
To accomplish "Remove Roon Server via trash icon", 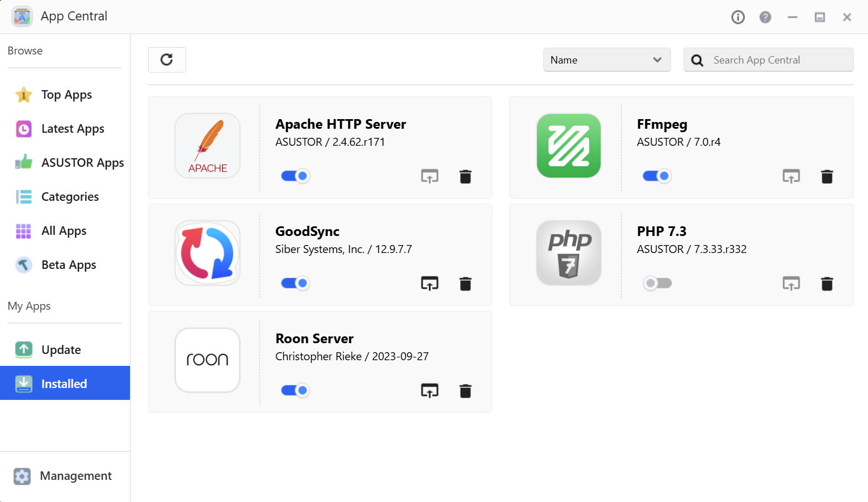I will click(x=465, y=391).
